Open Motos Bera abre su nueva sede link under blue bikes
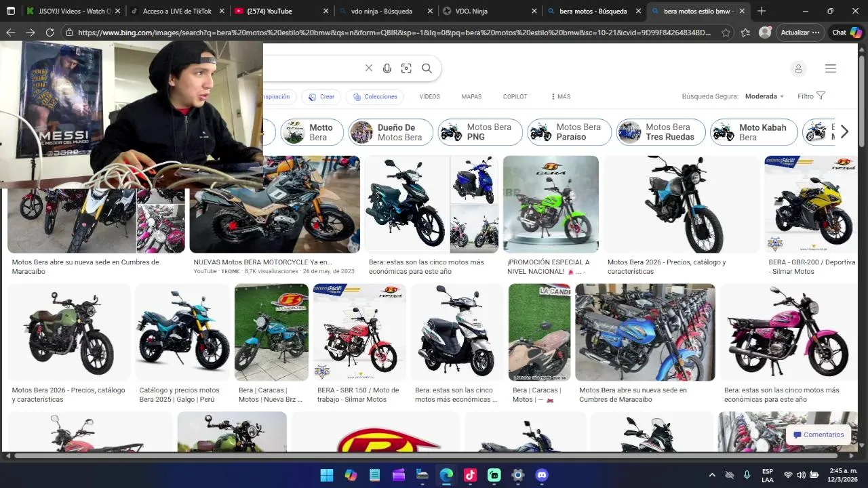 [x=633, y=395]
